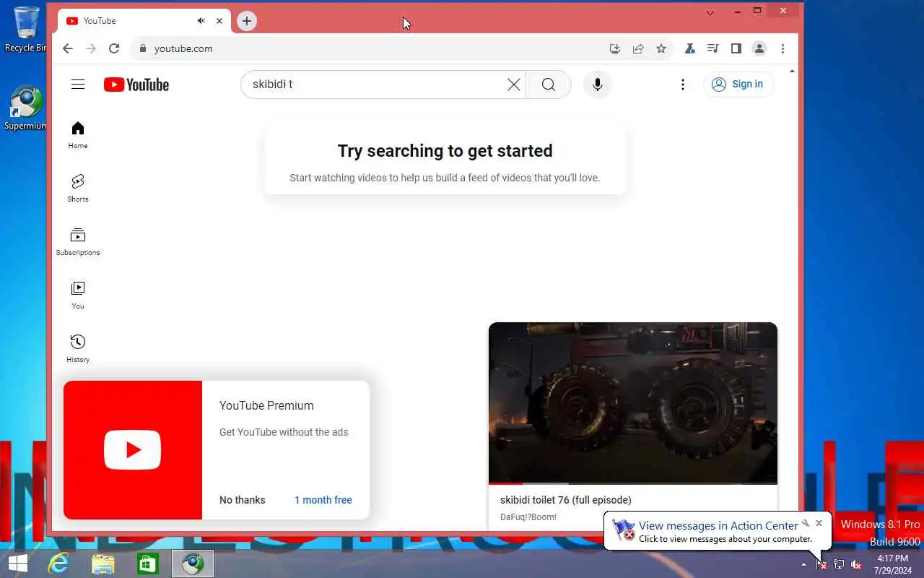Click the page scrollbar up arrow
Viewport: 924px width, 578px height.
click(x=792, y=72)
